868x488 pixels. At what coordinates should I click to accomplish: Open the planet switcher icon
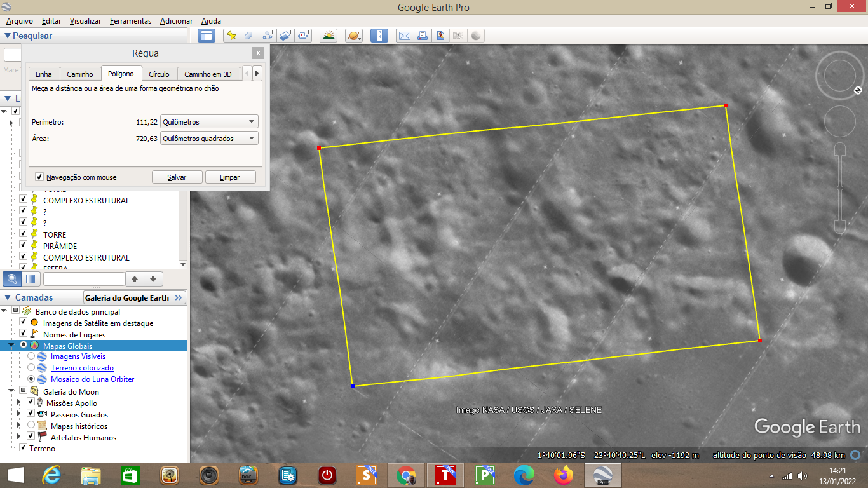pyautogui.click(x=354, y=36)
